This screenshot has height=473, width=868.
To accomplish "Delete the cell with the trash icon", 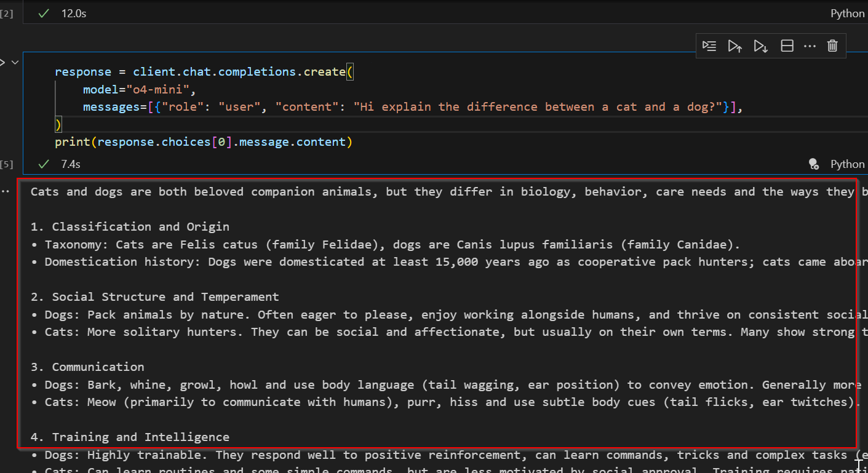I will [x=832, y=46].
